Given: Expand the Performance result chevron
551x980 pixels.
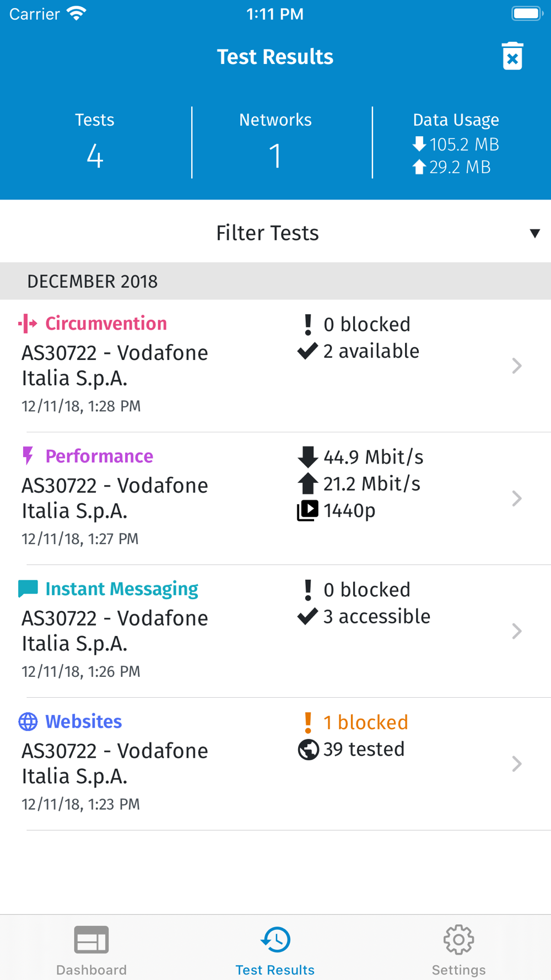Looking at the screenshot, I should click(x=516, y=498).
